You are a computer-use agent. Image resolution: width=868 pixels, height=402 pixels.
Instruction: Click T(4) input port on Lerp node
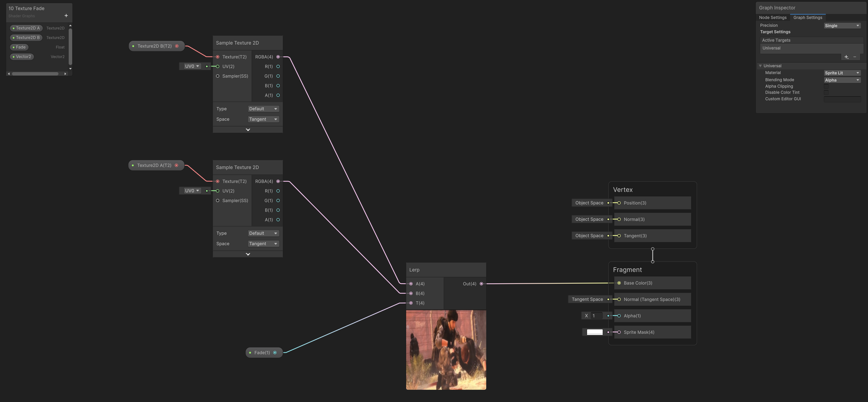click(411, 303)
